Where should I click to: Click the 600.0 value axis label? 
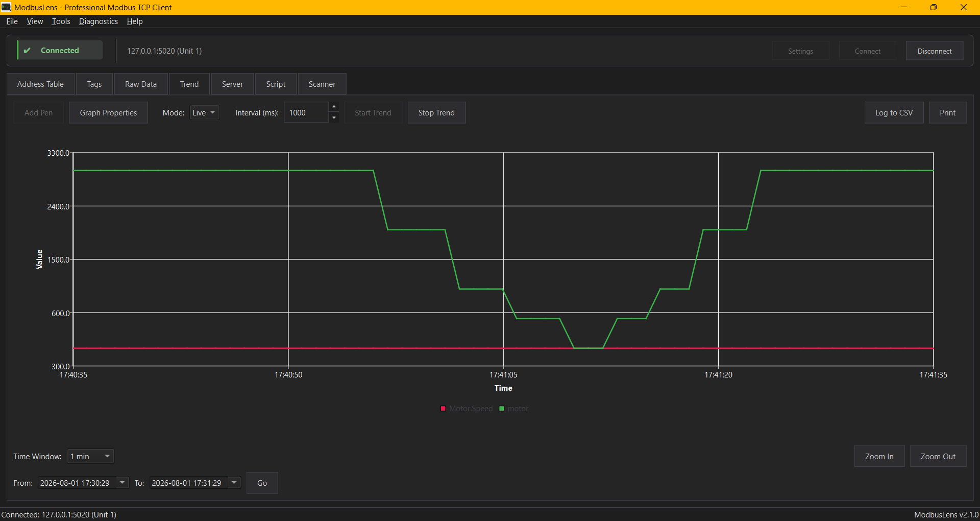coord(60,313)
